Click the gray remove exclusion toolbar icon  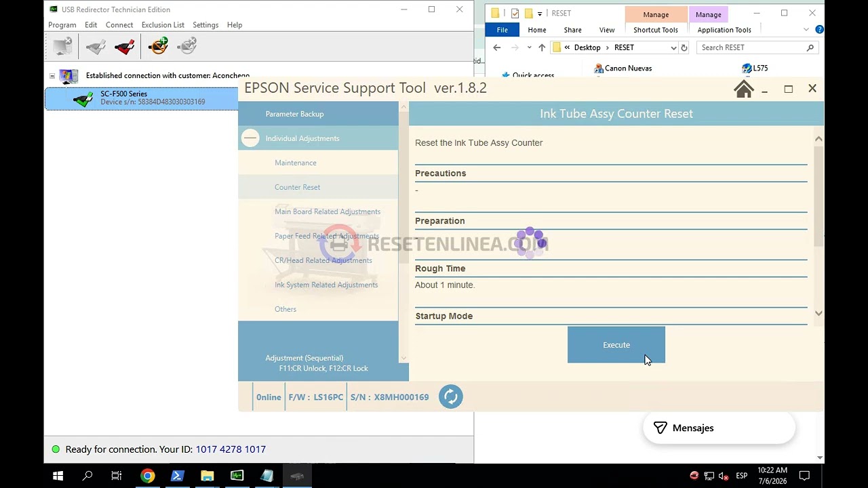point(186,46)
